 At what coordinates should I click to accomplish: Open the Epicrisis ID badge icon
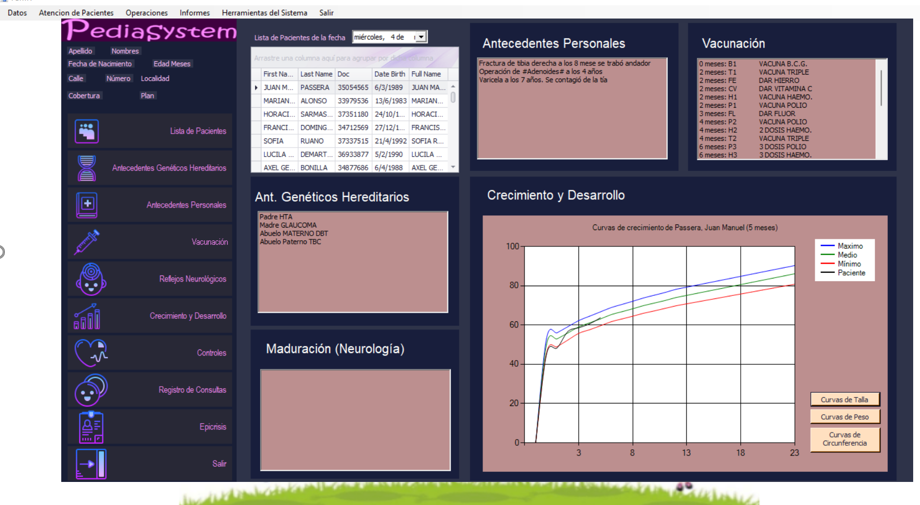pyautogui.click(x=90, y=427)
